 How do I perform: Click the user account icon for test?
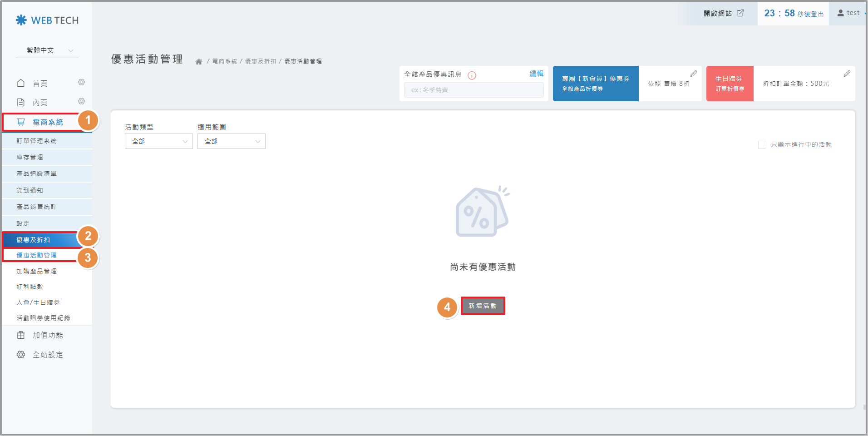(840, 13)
